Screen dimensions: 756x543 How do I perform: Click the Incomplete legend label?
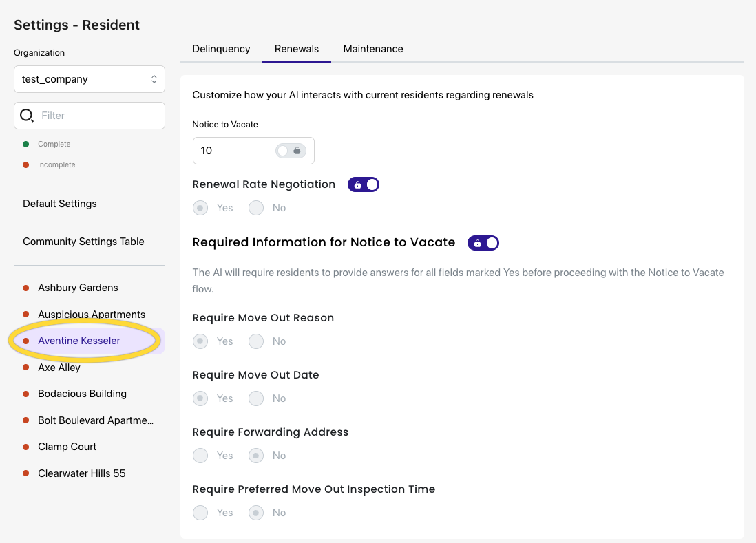(56, 164)
